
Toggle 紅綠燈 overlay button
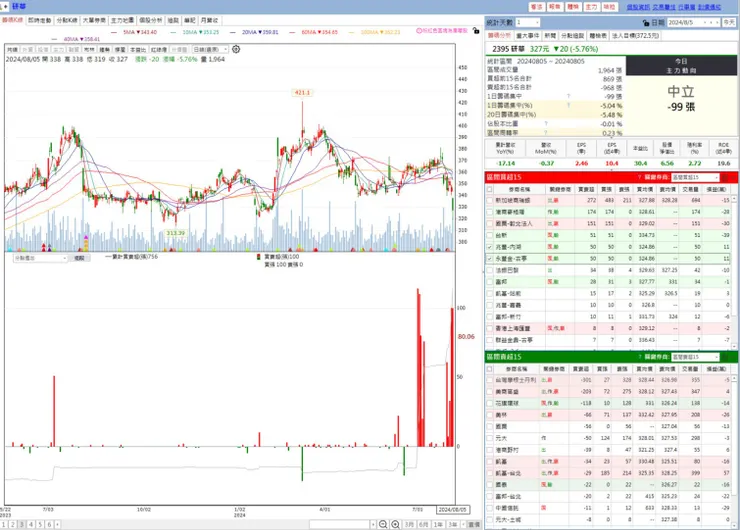[159, 50]
